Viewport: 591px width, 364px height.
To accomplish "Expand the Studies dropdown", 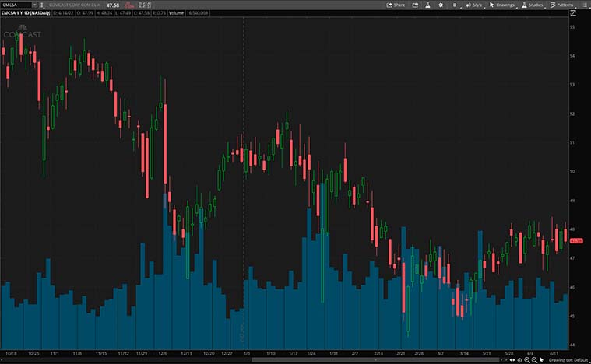I will tap(533, 5).
